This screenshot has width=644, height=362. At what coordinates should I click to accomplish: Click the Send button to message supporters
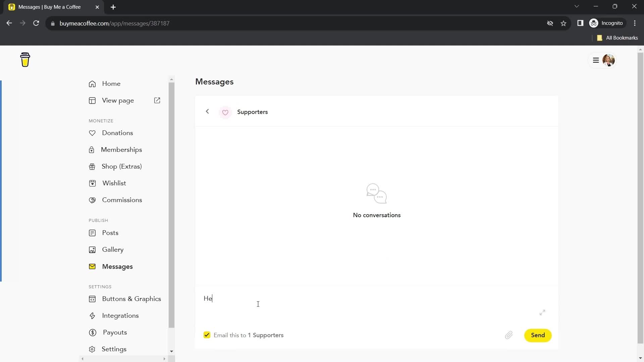538,335
